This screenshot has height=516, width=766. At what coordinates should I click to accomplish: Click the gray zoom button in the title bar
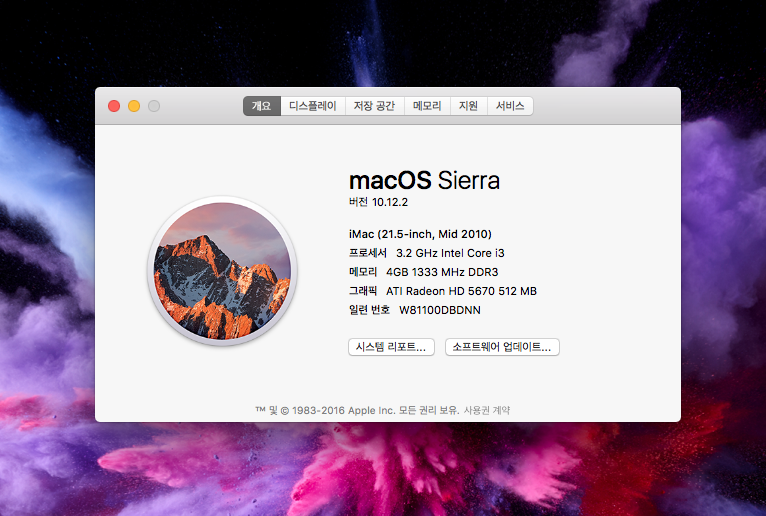point(154,106)
